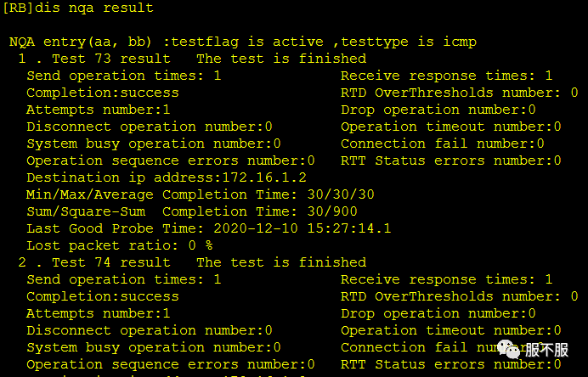Click first 'RTT Status errors number:0' text
The width and height of the screenshot is (588, 377).
click(450, 160)
